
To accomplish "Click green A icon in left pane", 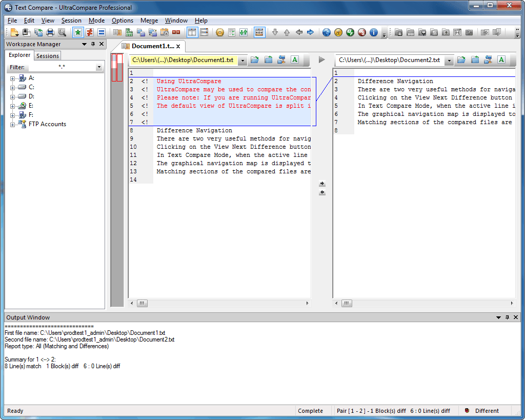I will coord(295,60).
